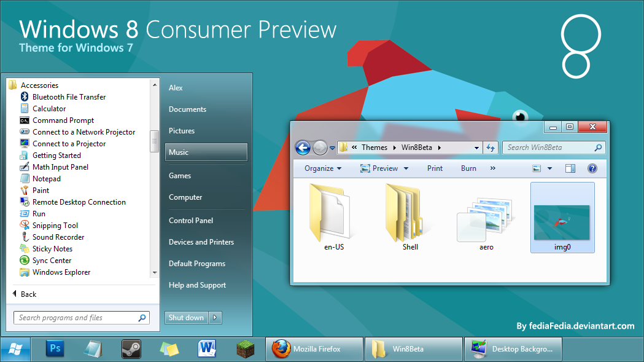
Task: Click the Windows Start orb
Action: click(15, 349)
